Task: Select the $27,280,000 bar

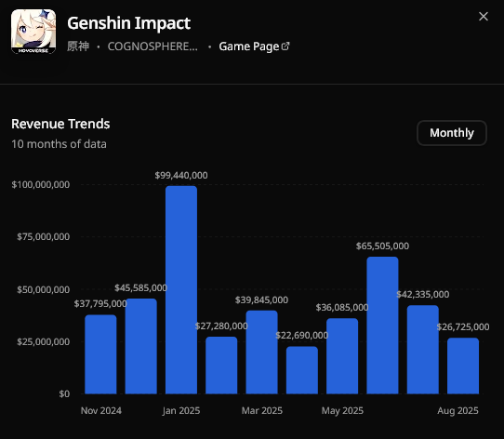Action: (x=221, y=365)
